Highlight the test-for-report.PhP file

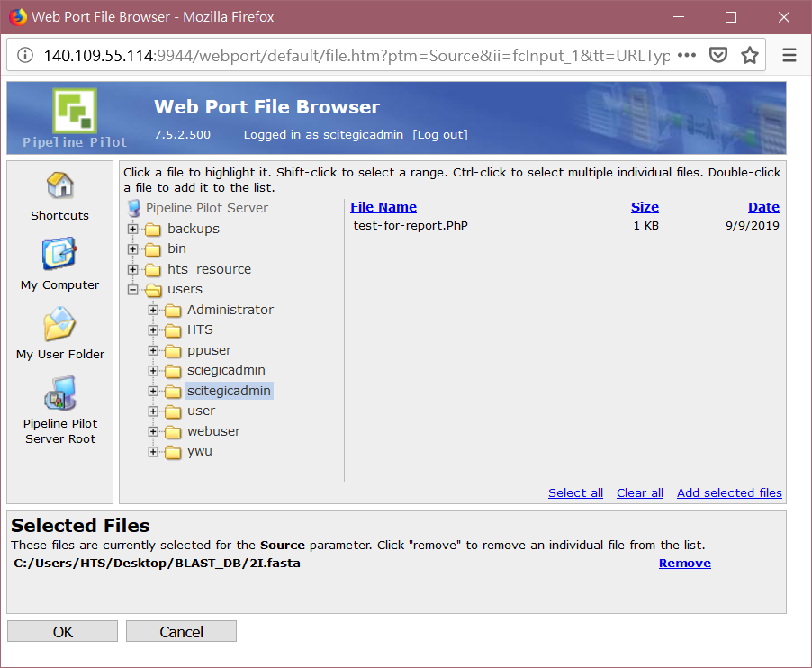[x=411, y=226]
